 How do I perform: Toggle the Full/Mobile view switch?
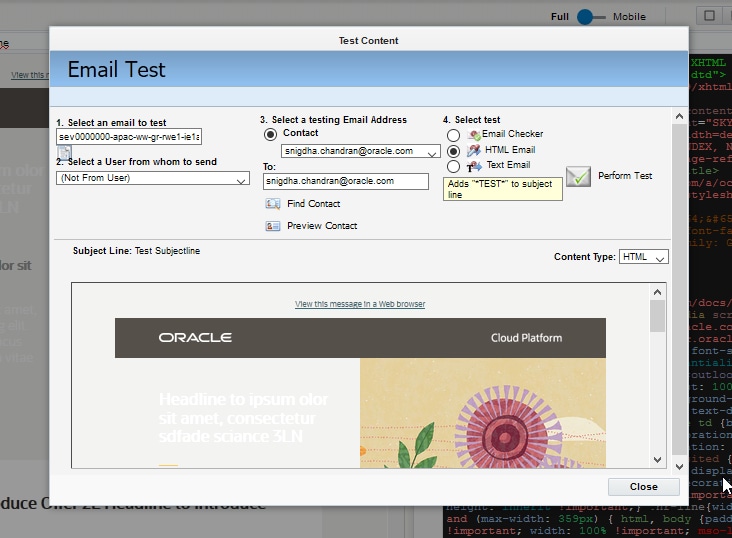click(591, 17)
